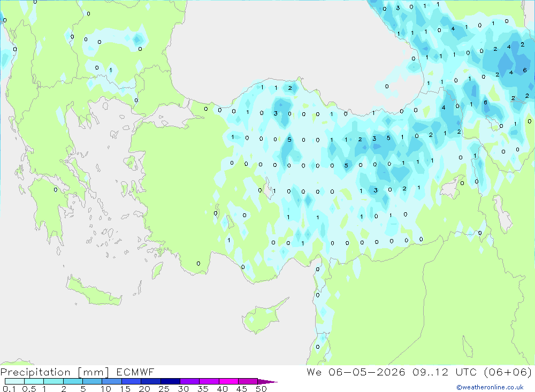The width and height of the screenshot is (535, 392).
Task: Click the '06-05-2026' date text
Action: coord(367,372)
